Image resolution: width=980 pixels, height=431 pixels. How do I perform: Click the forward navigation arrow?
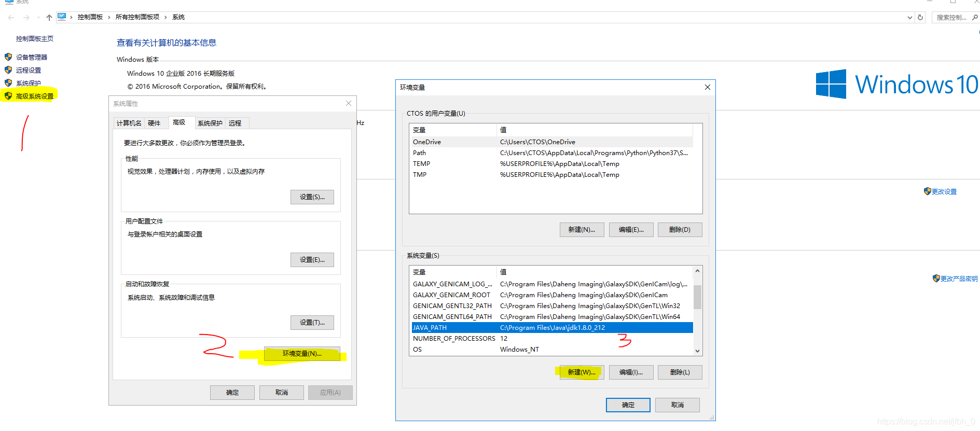pos(26,18)
